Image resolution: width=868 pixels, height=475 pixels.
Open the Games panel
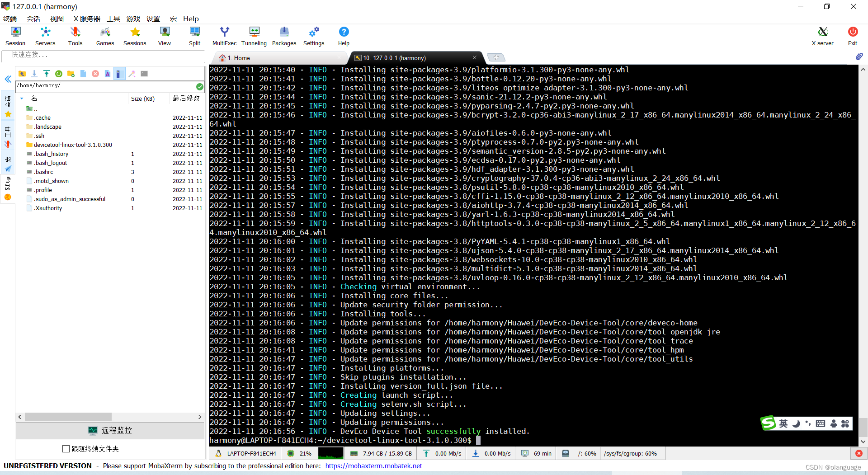pyautogui.click(x=105, y=35)
